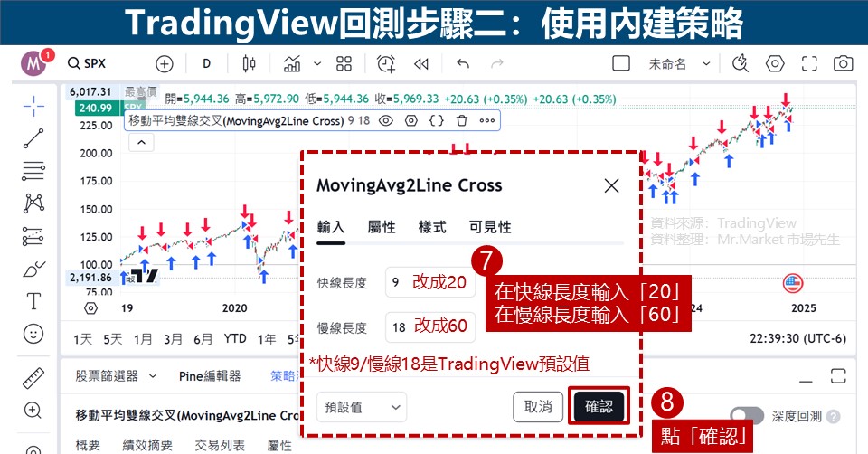The image size is (868, 454).
Task: Open strategy source code braces icon
Action: pyautogui.click(x=437, y=120)
